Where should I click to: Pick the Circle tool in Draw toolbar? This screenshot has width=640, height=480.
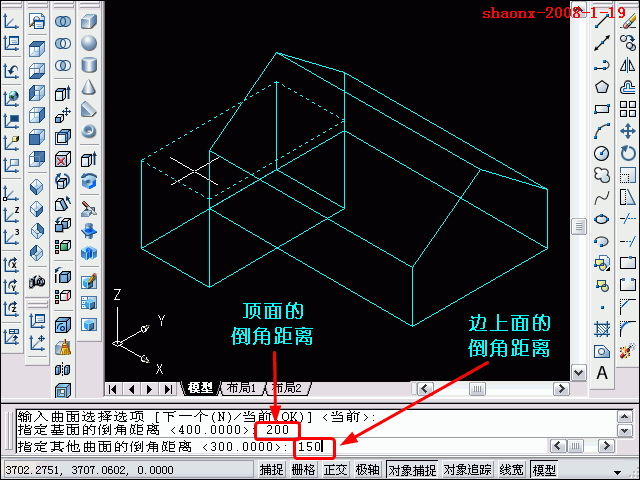point(602,153)
